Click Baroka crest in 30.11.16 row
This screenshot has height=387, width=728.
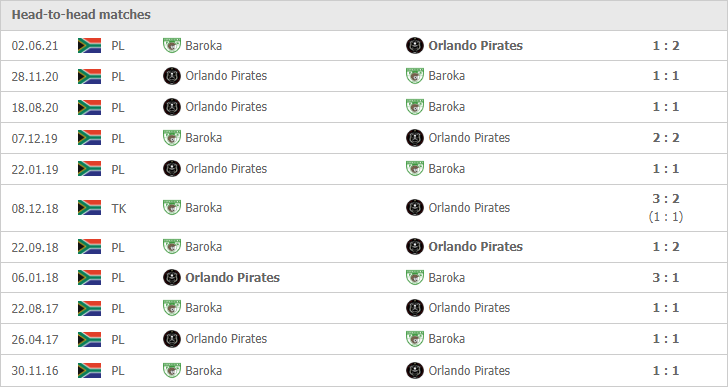coord(171,370)
